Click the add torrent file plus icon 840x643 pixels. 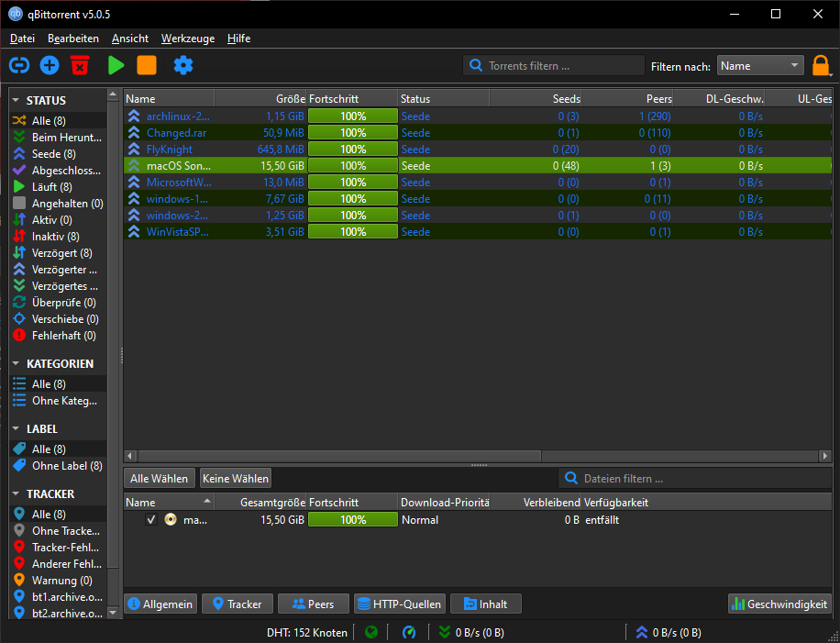(50, 65)
